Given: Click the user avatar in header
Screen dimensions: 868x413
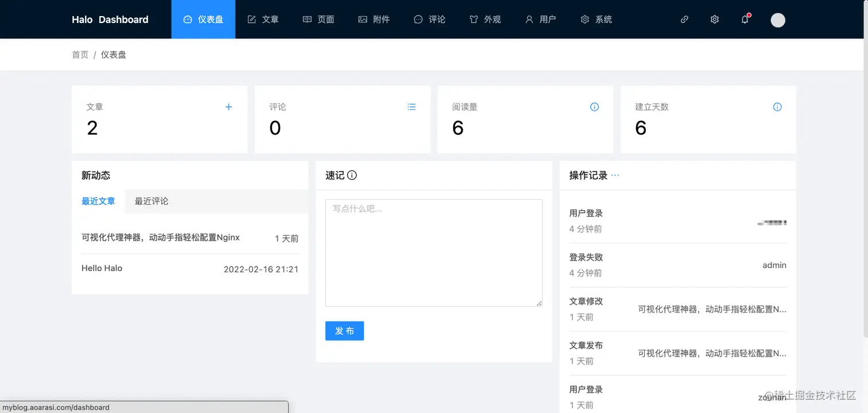Looking at the screenshot, I should 778,20.
